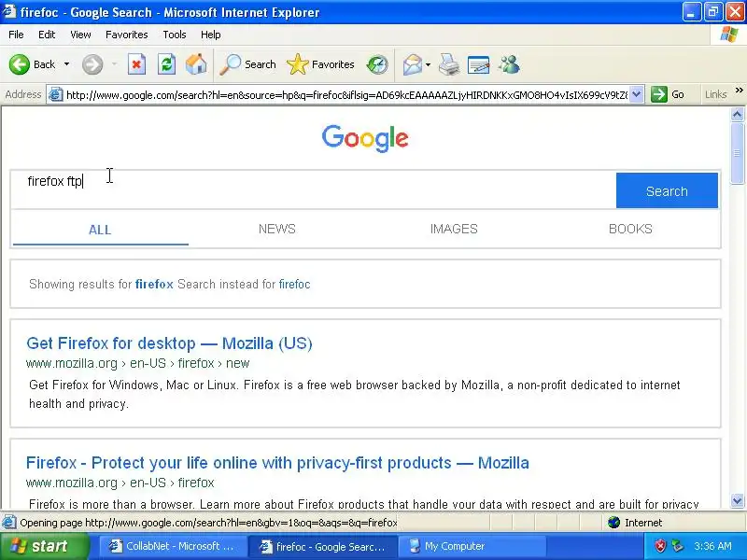Open Firefox - Protect your life online result
The image size is (747, 560).
tap(277, 463)
